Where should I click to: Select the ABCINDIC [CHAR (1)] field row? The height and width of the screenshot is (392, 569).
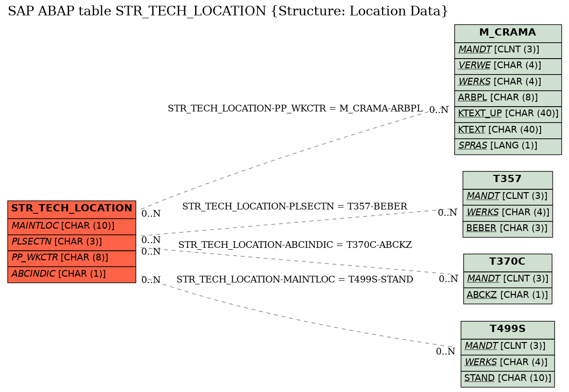[x=72, y=274]
